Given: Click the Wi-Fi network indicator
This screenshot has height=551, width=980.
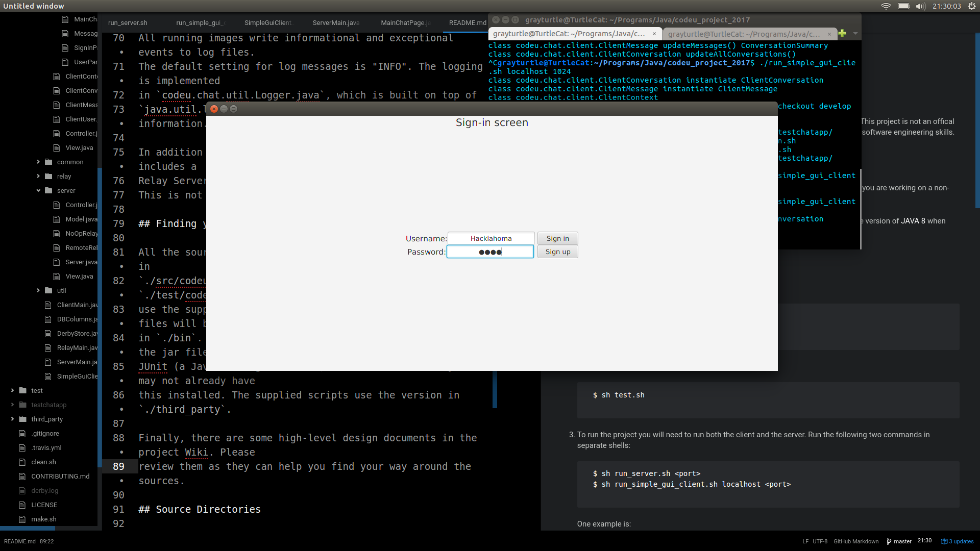Looking at the screenshot, I should click(x=886, y=6).
